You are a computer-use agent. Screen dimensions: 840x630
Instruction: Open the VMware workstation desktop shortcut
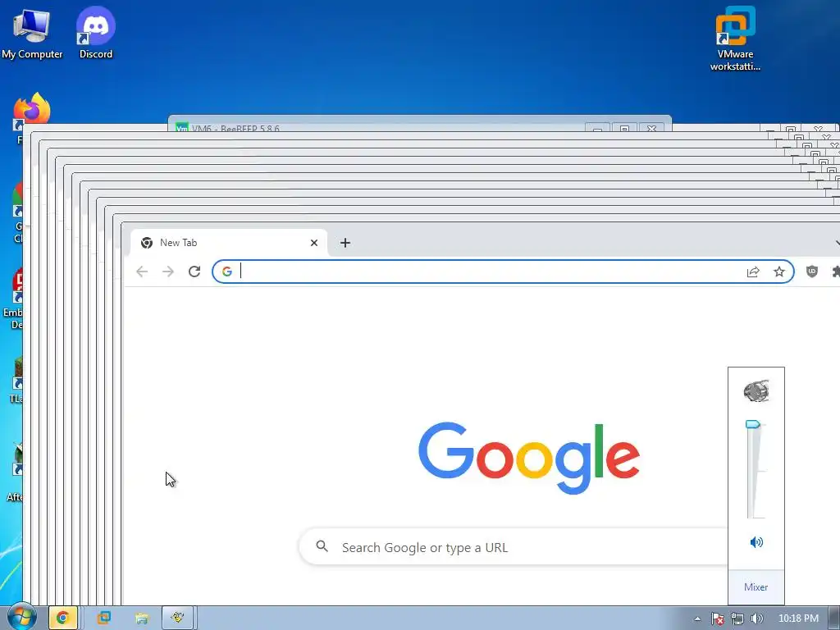735,39
